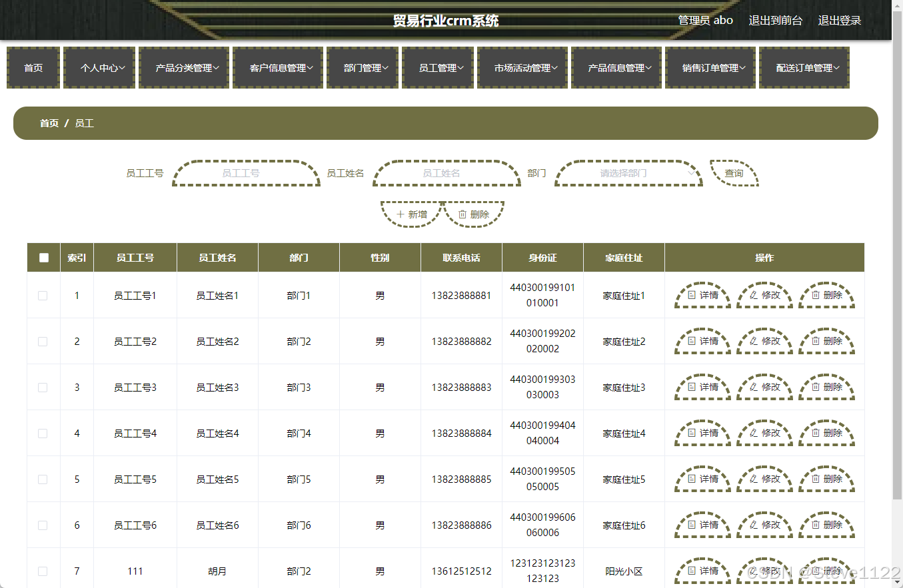The height and width of the screenshot is (588, 903).
Task: Check the checkbox on row 2
Action: (43, 341)
